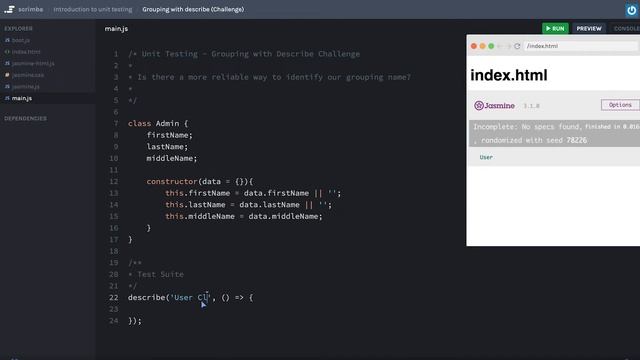Open the Introduction to unit testing course link

coord(93,9)
